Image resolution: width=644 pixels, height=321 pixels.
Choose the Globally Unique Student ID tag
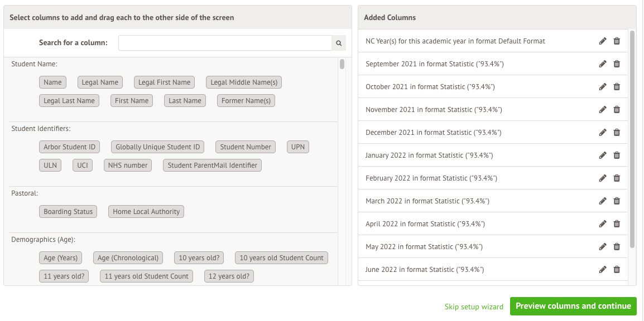point(157,147)
